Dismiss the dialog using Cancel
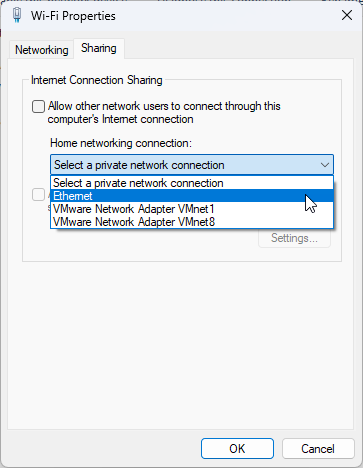 pyautogui.click(x=318, y=449)
